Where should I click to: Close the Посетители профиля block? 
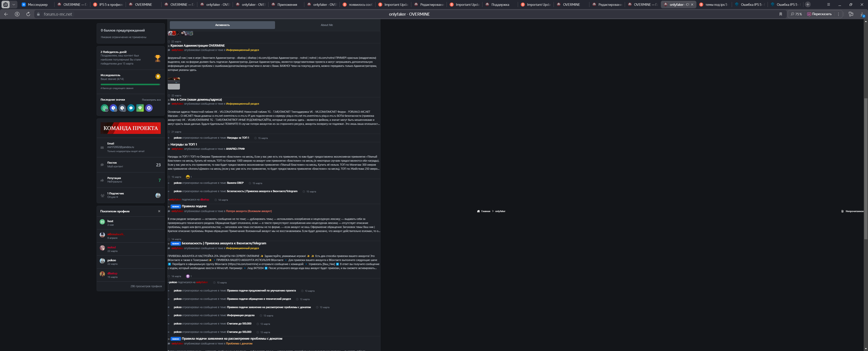[159, 211]
